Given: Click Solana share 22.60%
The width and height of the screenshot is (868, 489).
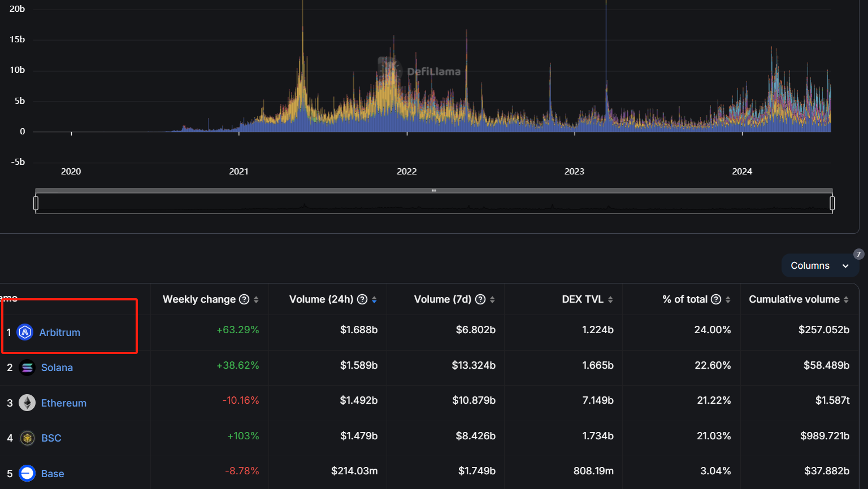Looking at the screenshot, I should click(713, 365).
